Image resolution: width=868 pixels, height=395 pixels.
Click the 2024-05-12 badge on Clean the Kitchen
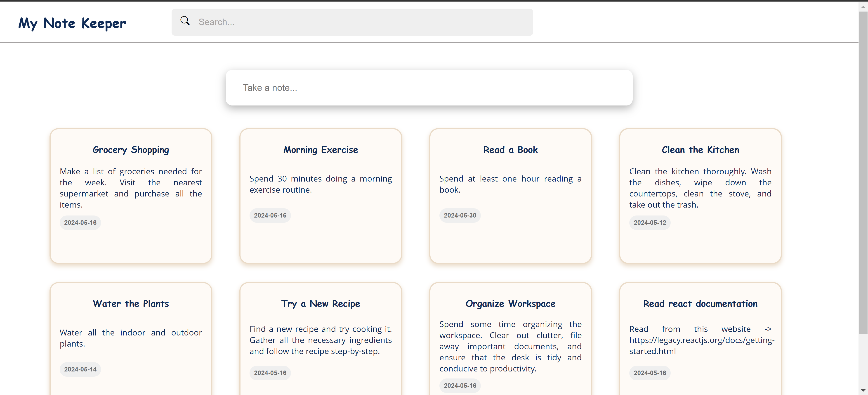tap(650, 223)
